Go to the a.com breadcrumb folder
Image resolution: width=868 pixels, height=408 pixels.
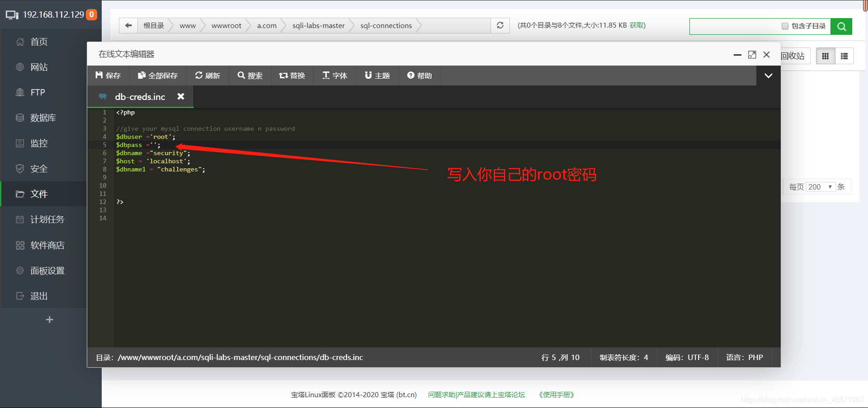(x=267, y=25)
